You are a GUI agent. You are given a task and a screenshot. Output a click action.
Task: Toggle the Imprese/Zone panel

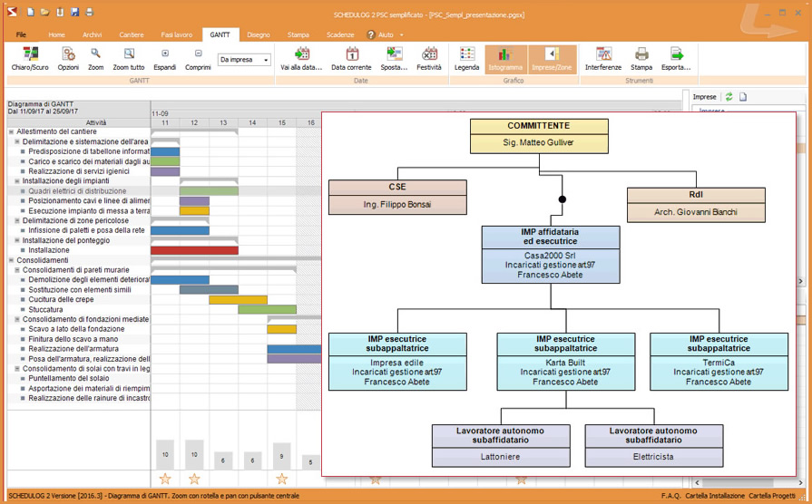point(552,59)
